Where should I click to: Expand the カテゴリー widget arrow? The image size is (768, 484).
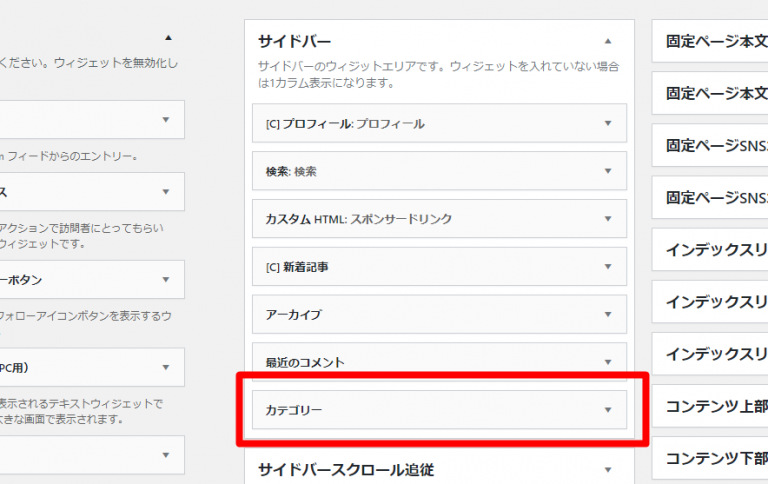click(608, 410)
